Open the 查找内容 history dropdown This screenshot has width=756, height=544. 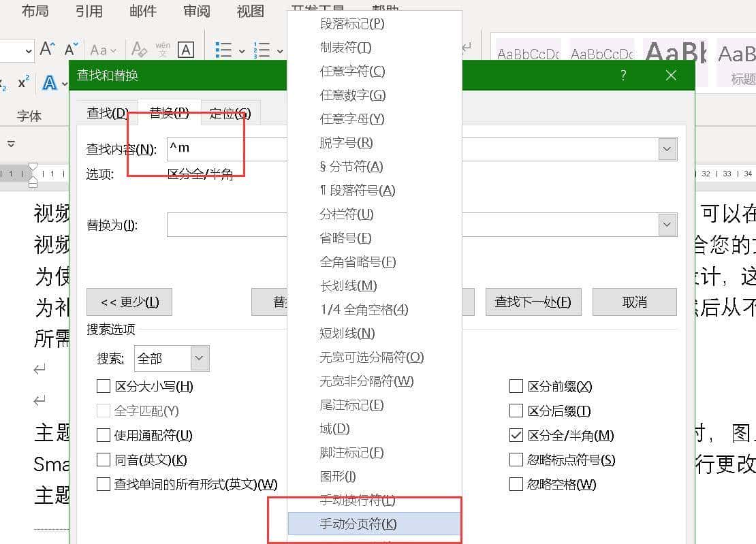(x=667, y=148)
